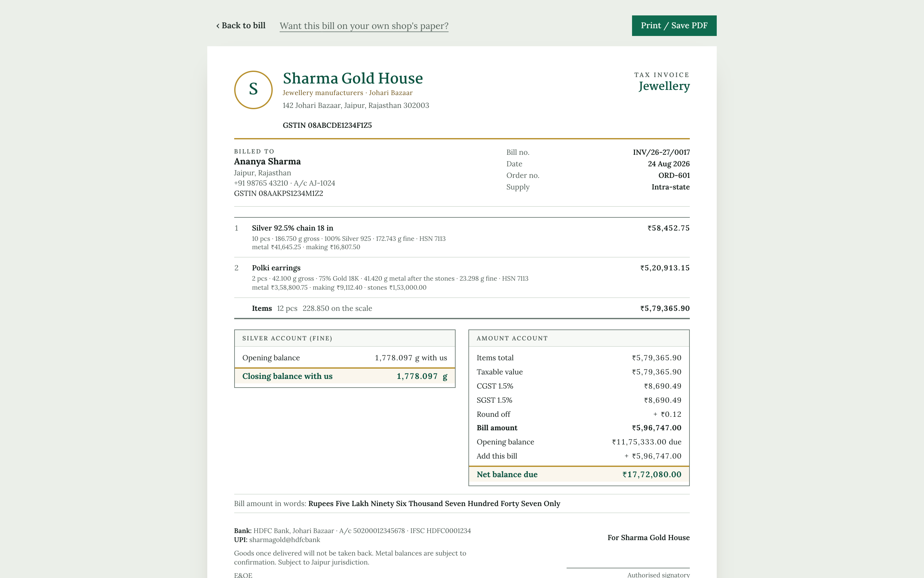Image resolution: width=924 pixels, height=578 pixels.
Task: Click the Bank details line 'HDFC Bank, Johari Bazaar'
Action: tap(352, 530)
